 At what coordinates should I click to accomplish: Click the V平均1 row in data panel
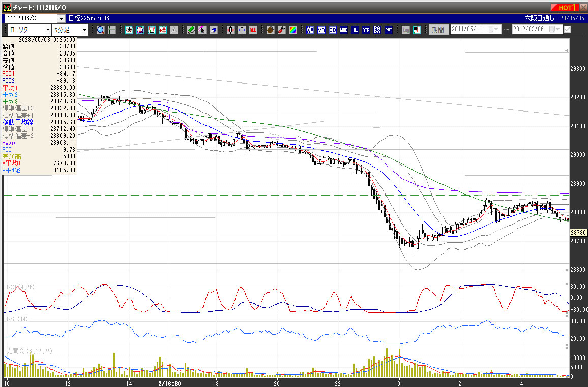39,163
